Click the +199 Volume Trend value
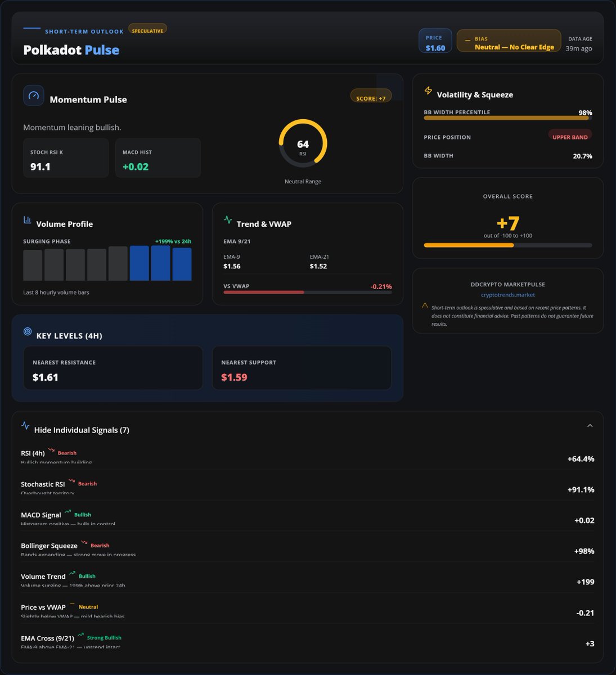The image size is (616, 675). (x=586, y=582)
